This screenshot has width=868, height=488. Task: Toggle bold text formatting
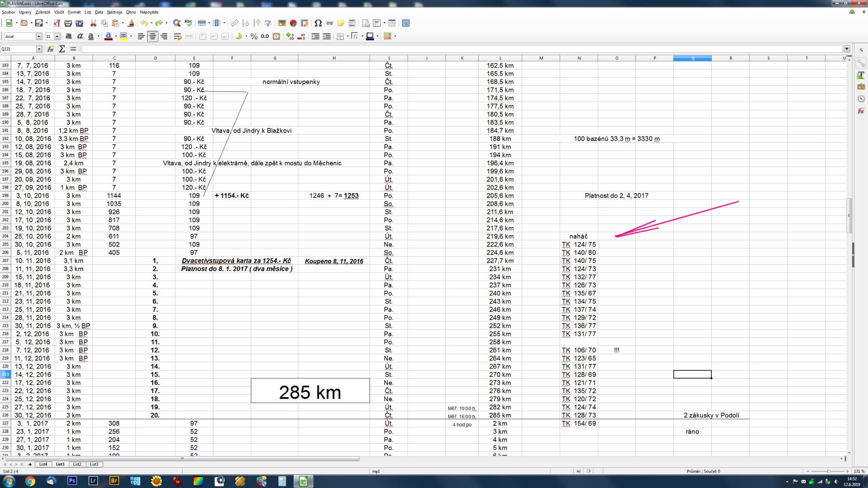click(x=69, y=36)
